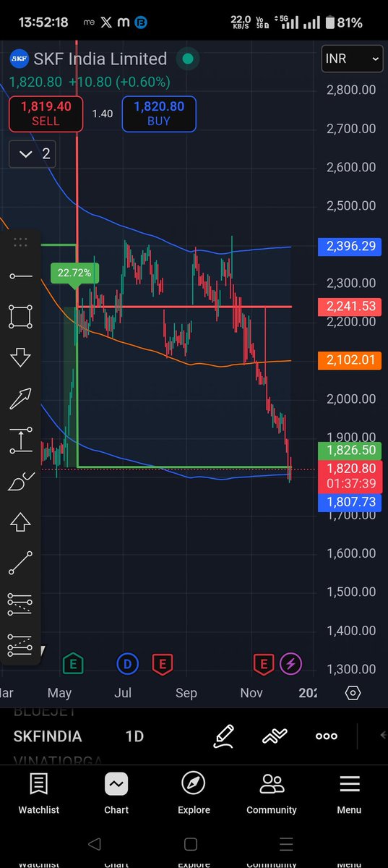Switch to the Watchlist tab
This screenshot has height=868, width=388.
pos(39,793)
